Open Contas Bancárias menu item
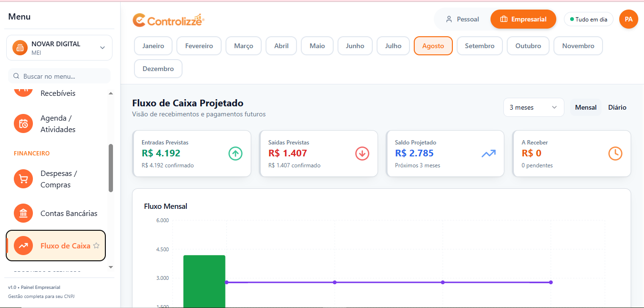644x308 pixels. click(x=56, y=214)
